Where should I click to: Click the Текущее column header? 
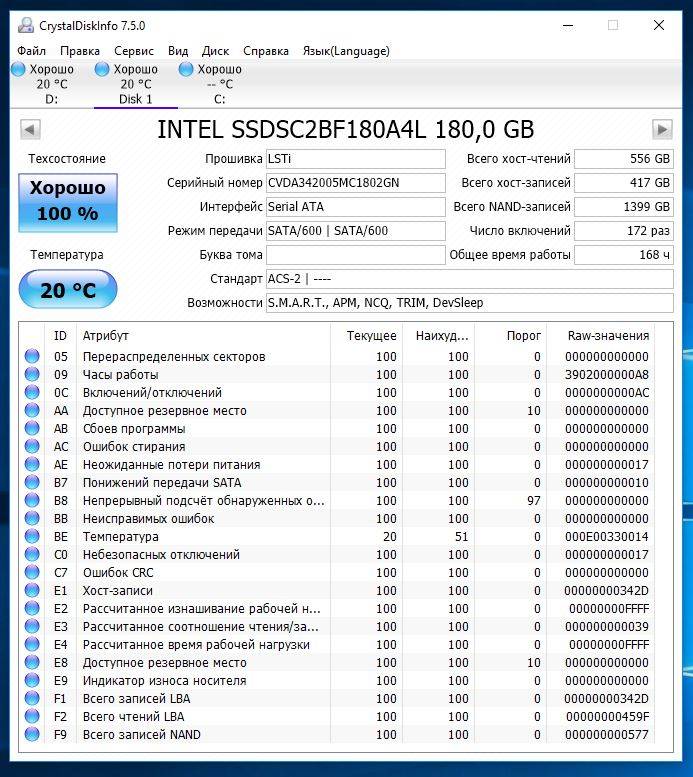[366, 335]
